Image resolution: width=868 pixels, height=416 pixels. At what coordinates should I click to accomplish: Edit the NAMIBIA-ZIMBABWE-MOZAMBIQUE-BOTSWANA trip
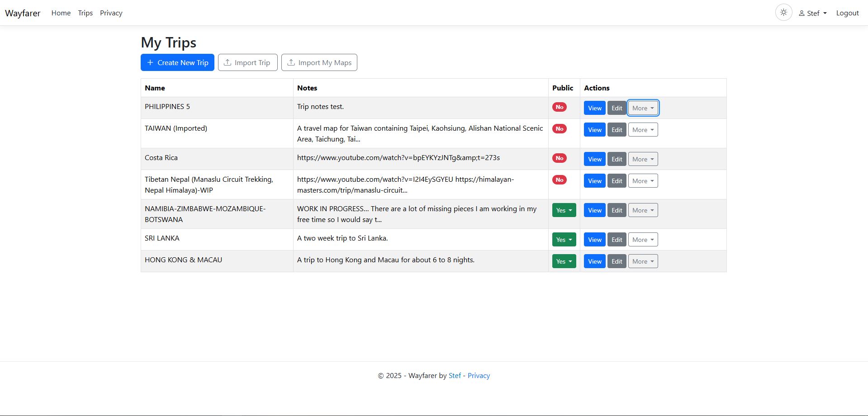[x=617, y=210]
